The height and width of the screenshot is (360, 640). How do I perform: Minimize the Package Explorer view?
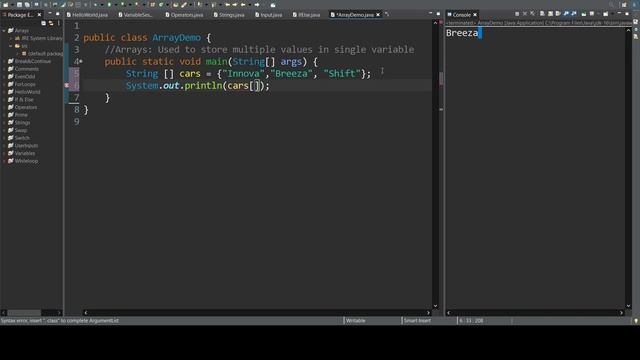pyautogui.click(x=50, y=14)
